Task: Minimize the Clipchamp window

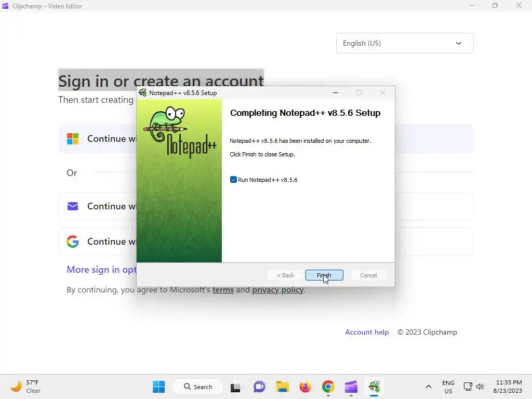Action: 472,6
